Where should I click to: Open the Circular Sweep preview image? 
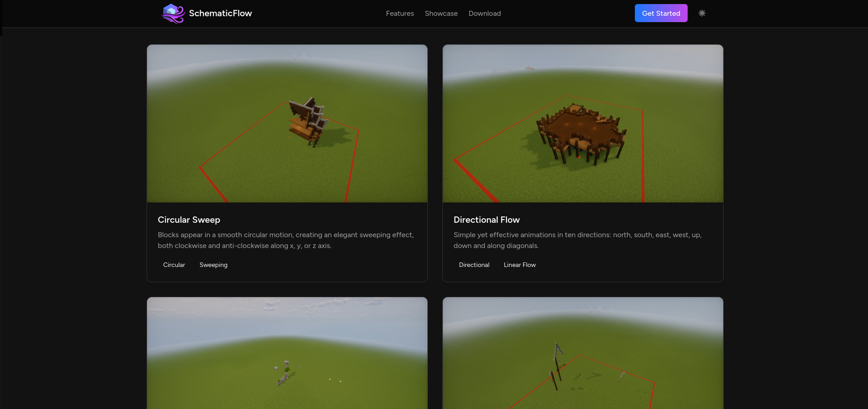[x=287, y=124]
